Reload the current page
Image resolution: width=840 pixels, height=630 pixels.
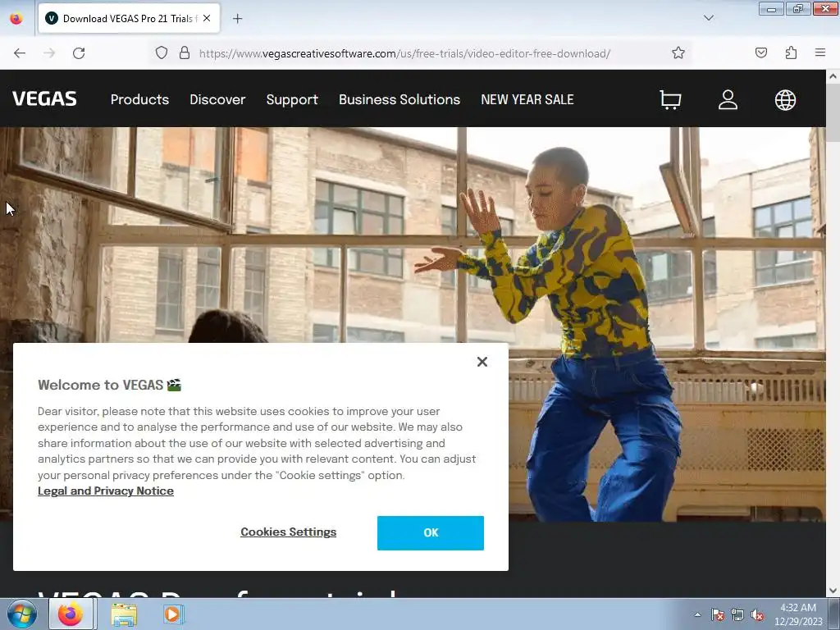[79, 53]
